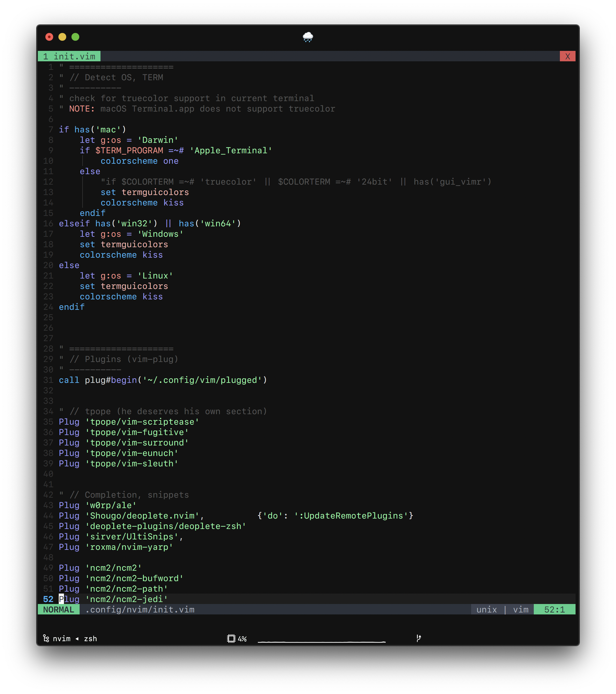
Task: Click the 'w0rp/ale' plugin string
Action: coord(111,505)
